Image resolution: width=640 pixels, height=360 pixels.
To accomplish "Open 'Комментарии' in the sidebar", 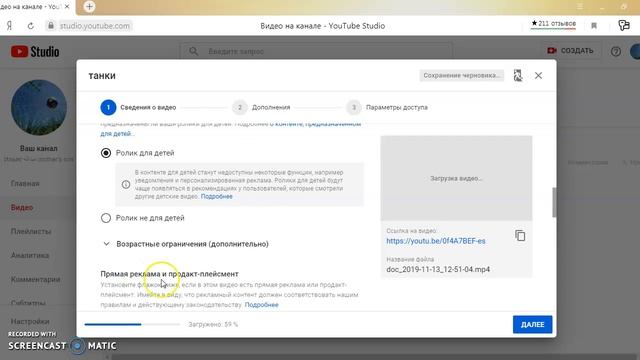I will 36,280.
